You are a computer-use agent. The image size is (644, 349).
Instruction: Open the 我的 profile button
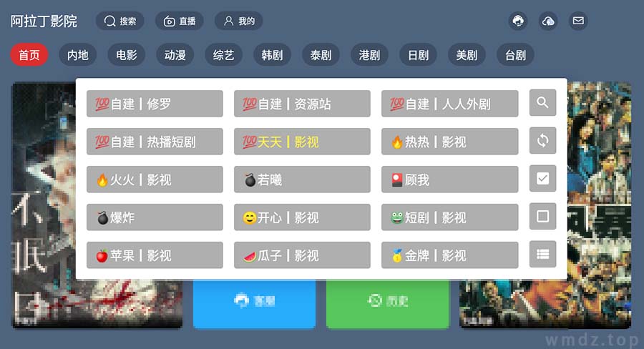click(238, 21)
